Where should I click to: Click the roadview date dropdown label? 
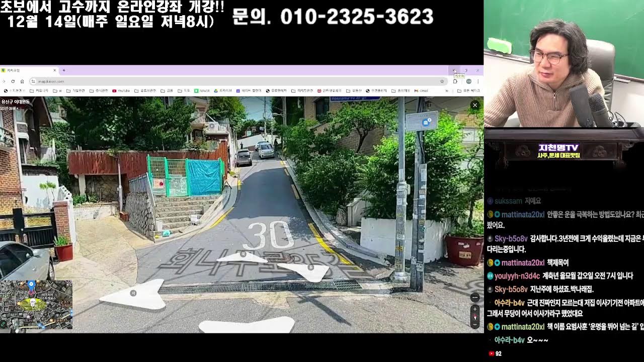coord(8,108)
